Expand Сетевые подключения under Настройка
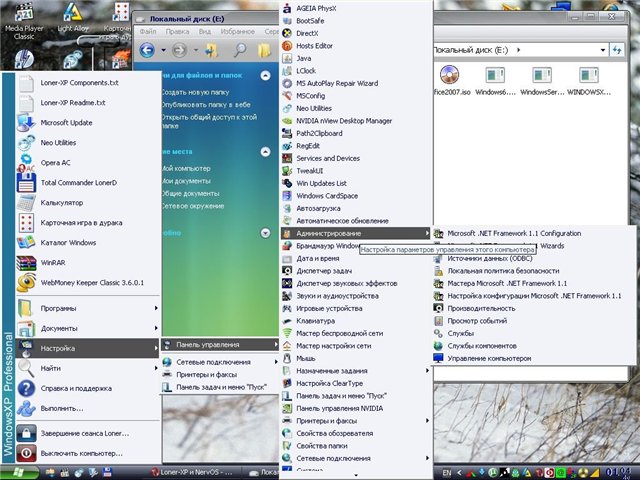Viewport: 640px width, 480px height. coord(220,362)
